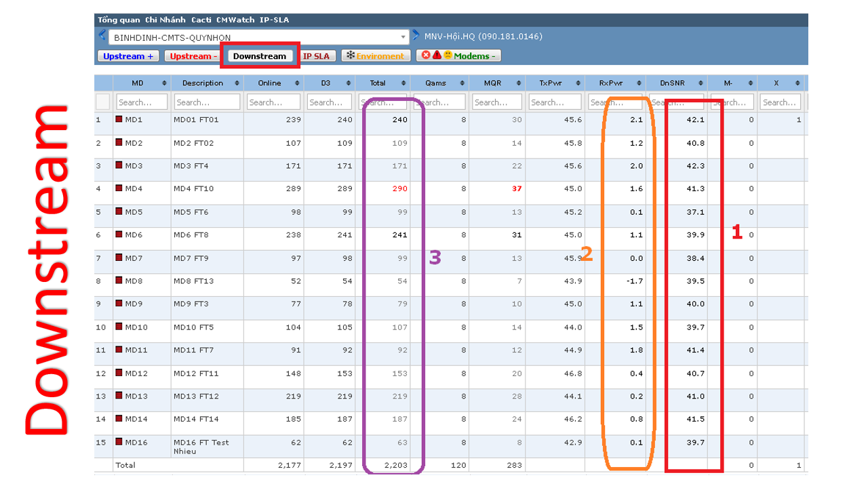Go to previous CMTS using left arrow

click(102, 35)
